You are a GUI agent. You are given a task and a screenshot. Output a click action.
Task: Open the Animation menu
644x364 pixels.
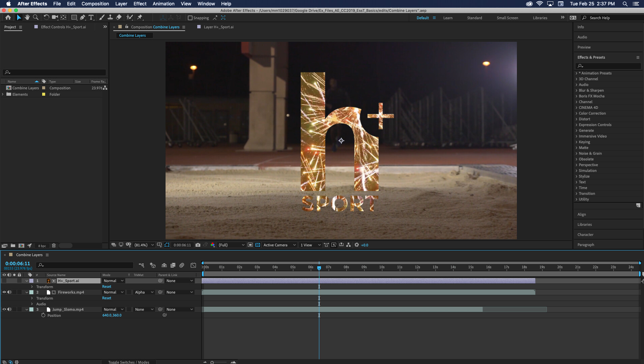[164, 4]
